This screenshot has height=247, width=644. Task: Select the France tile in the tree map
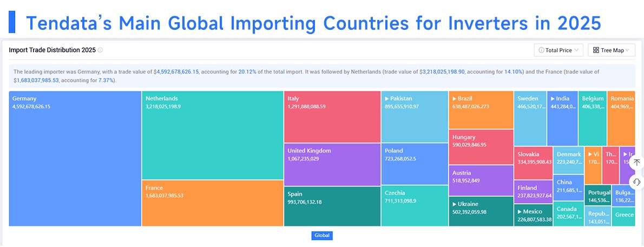213,203
